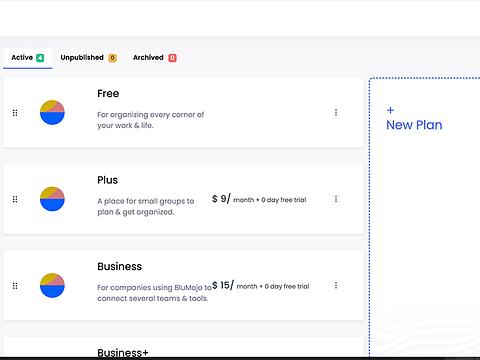Click 'For organizing every corner of' description
Viewport: 480px width, 360px height.
(151, 115)
